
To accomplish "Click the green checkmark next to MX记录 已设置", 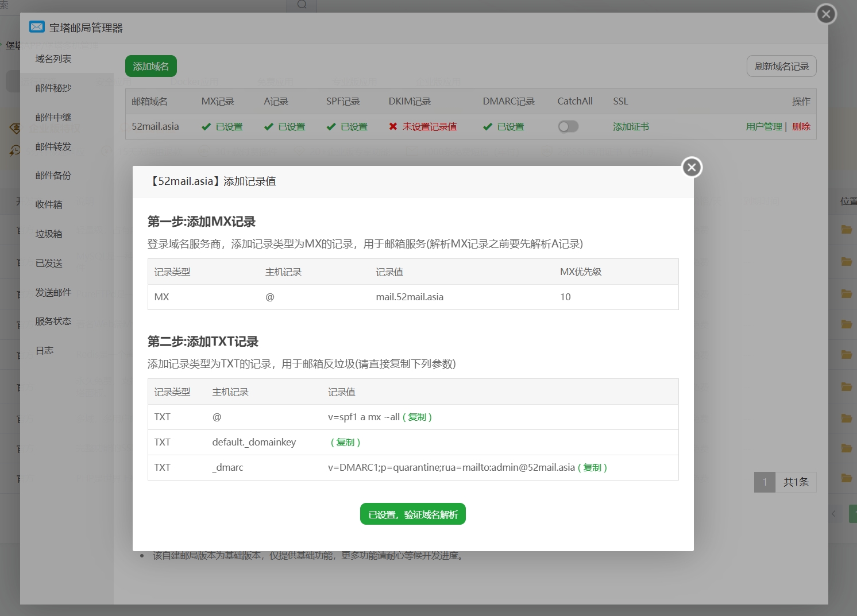I will tap(206, 126).
